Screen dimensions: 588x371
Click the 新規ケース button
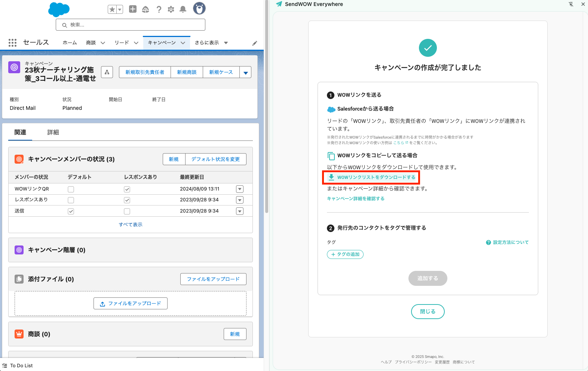point(221,72)
